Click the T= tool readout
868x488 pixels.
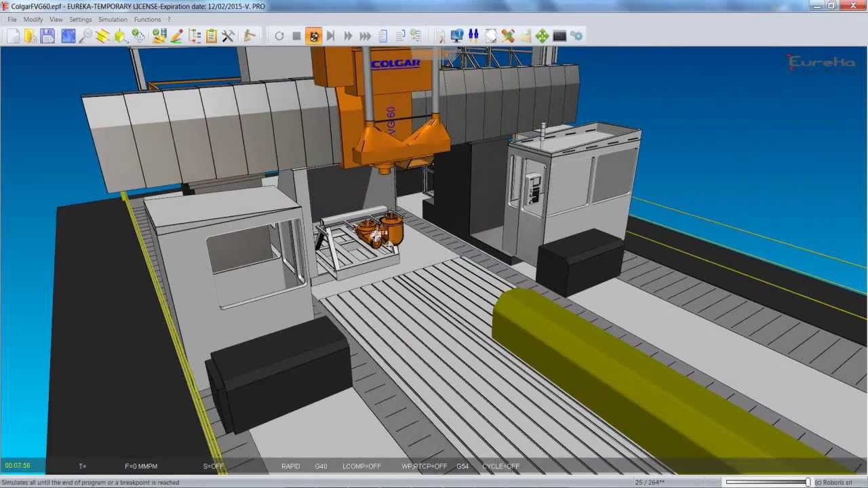coord(82,466)
